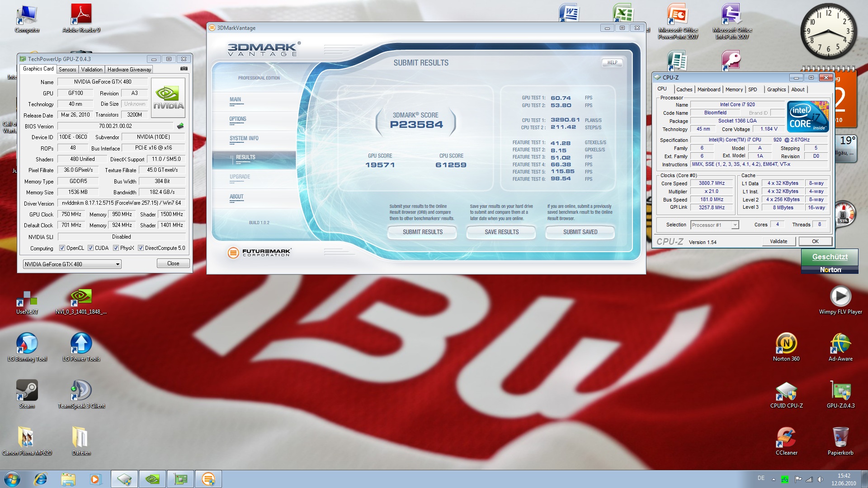The height and width of the screenshot is (488, 868).
Task: Click the SAVE RESULTS button
Action: pos(501,232)
